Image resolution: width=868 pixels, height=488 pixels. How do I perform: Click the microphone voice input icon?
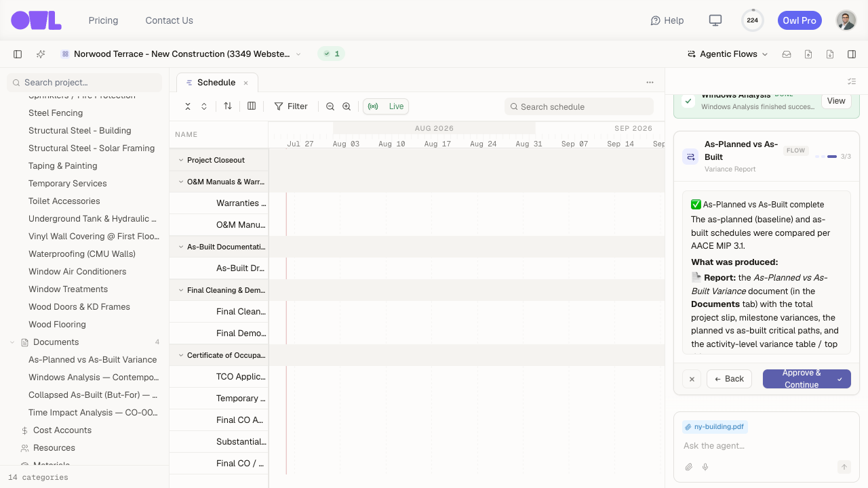click(705, 467)
